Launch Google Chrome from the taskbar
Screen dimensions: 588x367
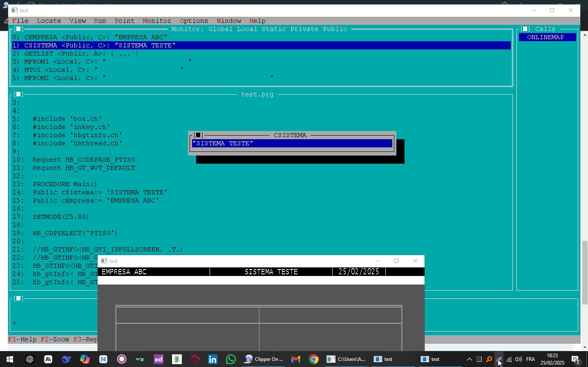point(314,359)
